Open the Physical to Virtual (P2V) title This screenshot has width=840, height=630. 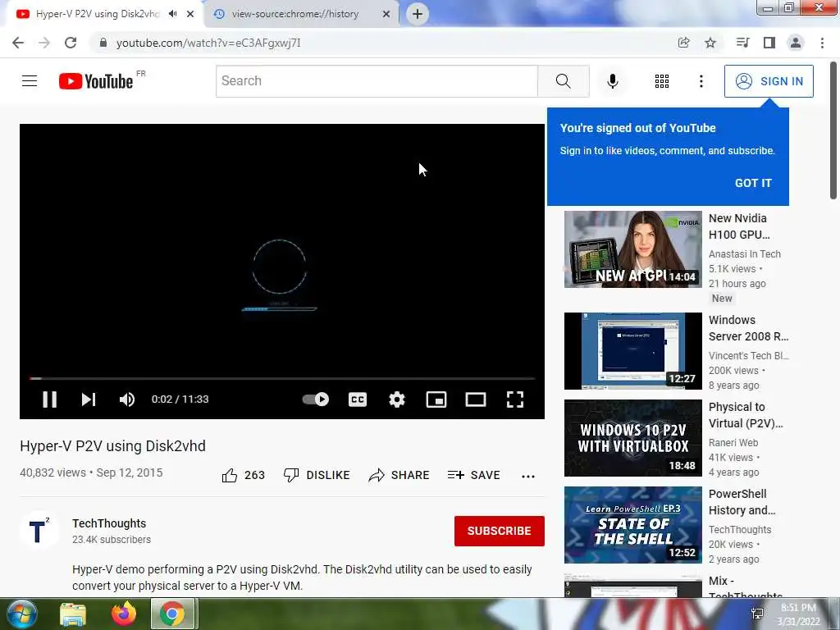tap(746, 415)
